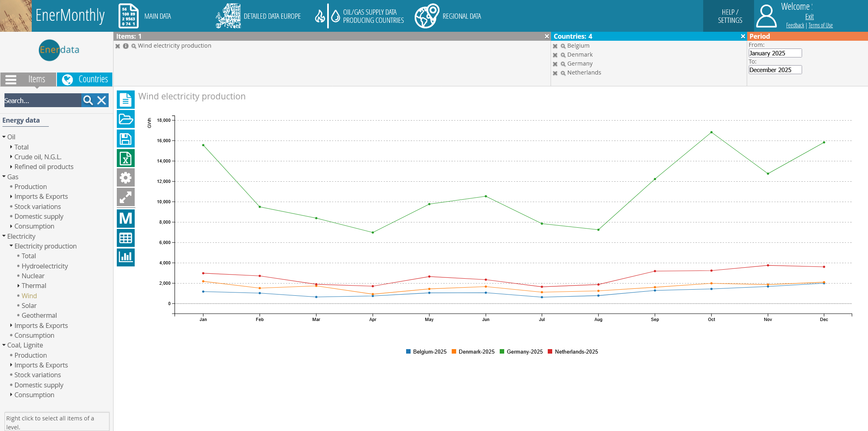
Task: Click the new document icon in chart toolbar
Action: coord(125,100)
